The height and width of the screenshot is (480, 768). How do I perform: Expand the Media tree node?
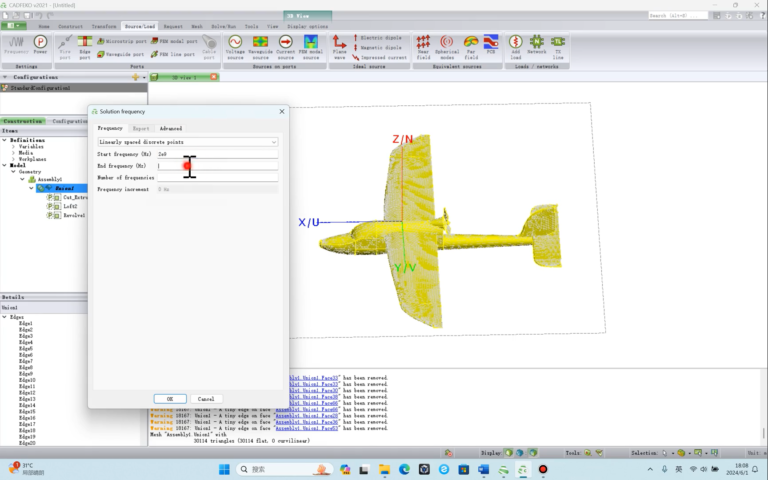click(13, 153)
